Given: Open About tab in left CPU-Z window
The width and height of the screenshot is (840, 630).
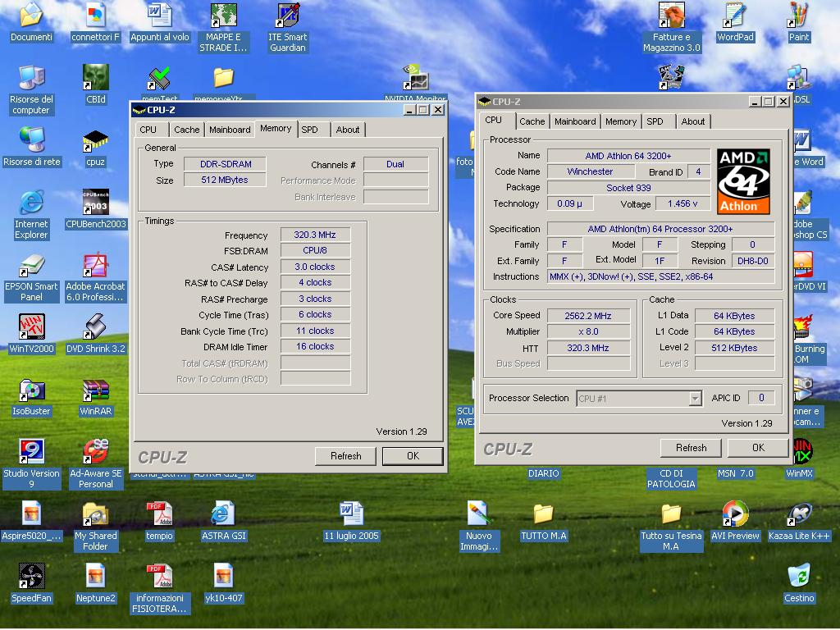Looking at the screenshot, I should click(x=348, y=130).
